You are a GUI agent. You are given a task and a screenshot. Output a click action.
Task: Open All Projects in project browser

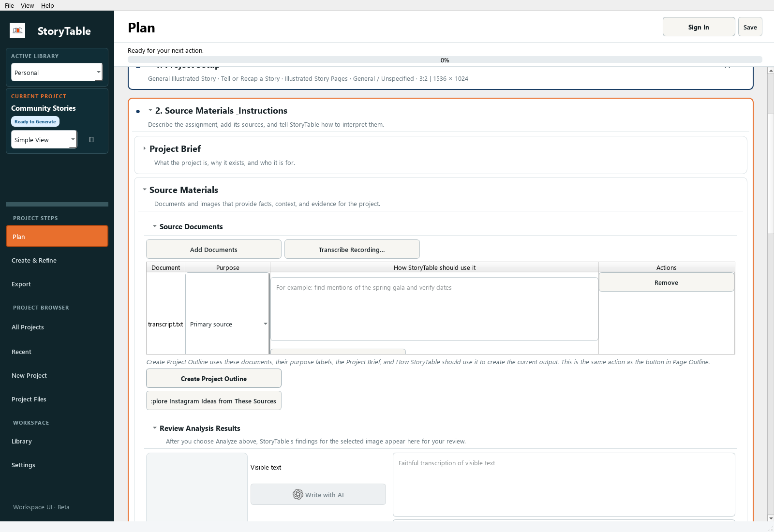pyautogui.click(x=57, y=327)
